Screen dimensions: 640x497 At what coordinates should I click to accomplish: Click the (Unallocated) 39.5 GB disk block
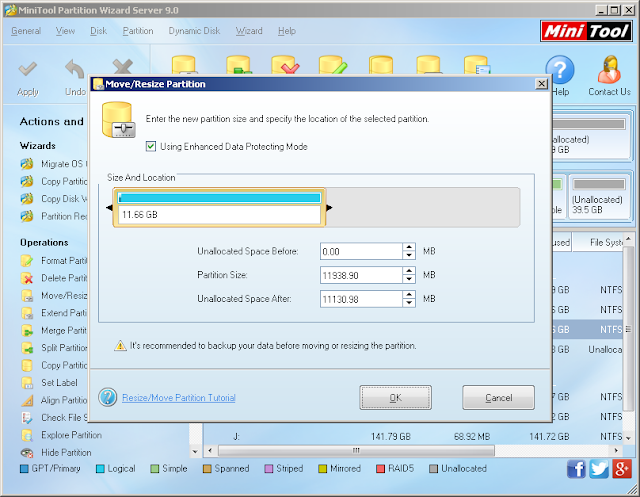point(598,198)
